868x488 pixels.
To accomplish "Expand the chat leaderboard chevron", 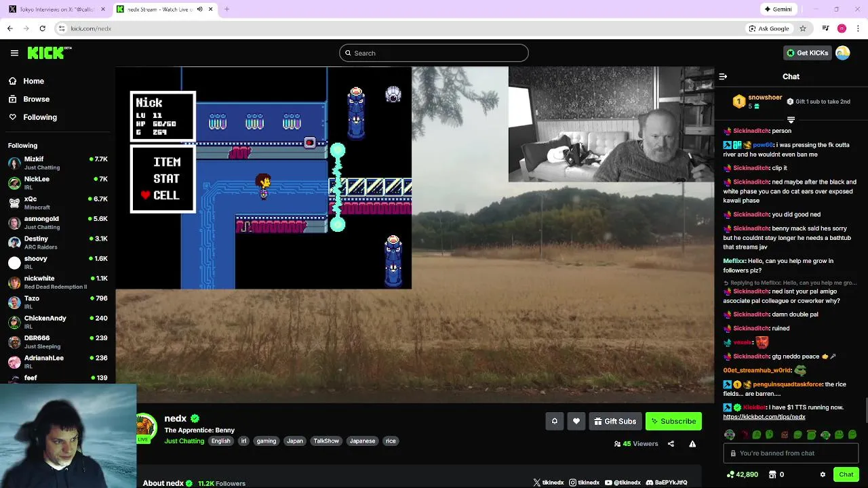I will [x=791, y=120].
